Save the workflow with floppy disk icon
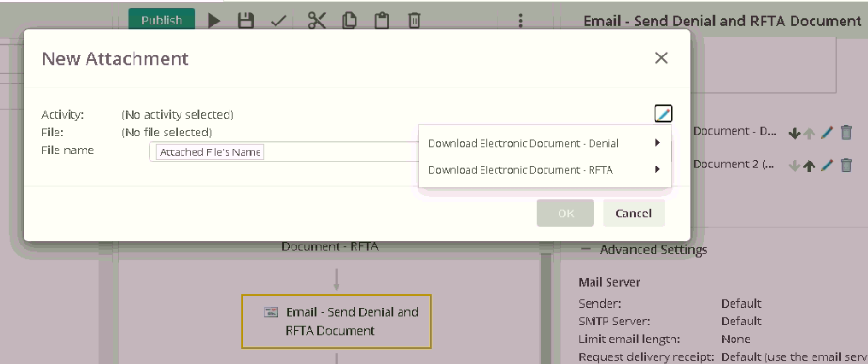Image resolution: width=868 pixels, height=364 pixels. tap(245, 21)
